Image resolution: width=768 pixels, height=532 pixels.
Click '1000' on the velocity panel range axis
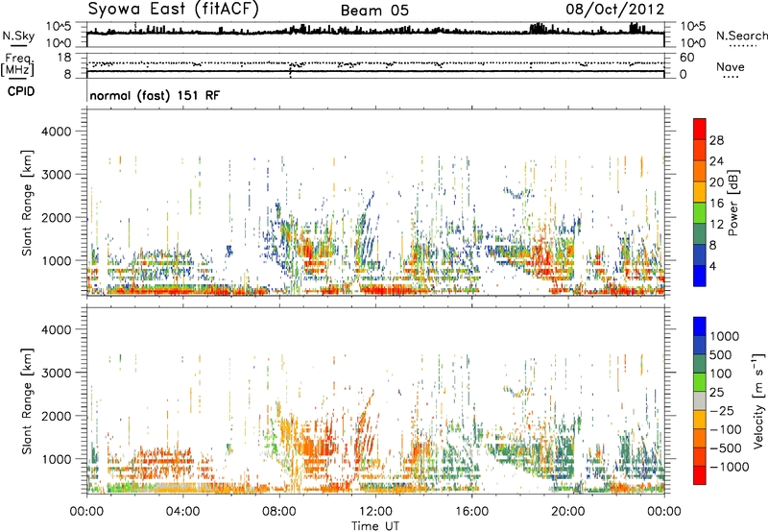(56, 459)
